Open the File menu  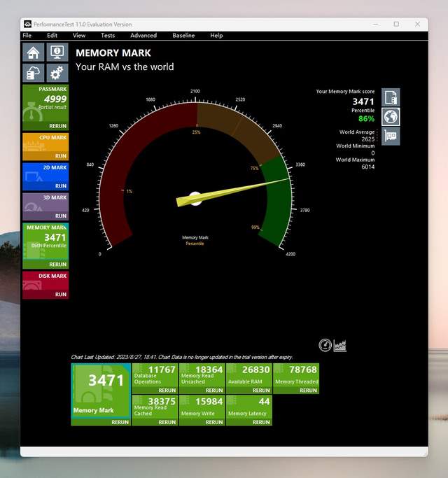pos(27,36)
